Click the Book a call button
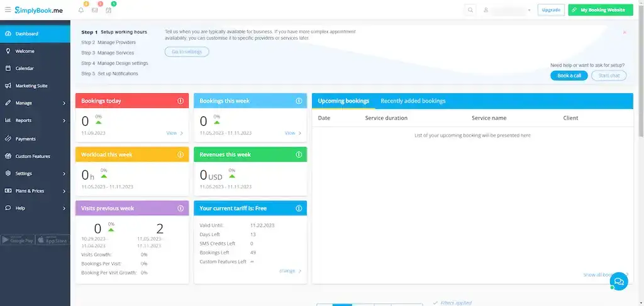This screenshot has height=306, width=644. click(x=569, y=76)
